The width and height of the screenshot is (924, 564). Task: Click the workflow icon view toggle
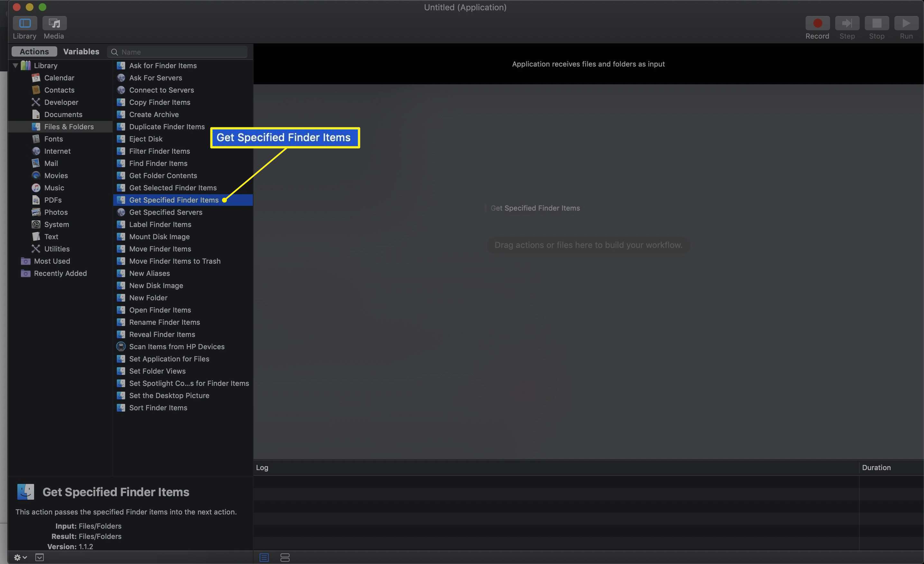[285, 557]
